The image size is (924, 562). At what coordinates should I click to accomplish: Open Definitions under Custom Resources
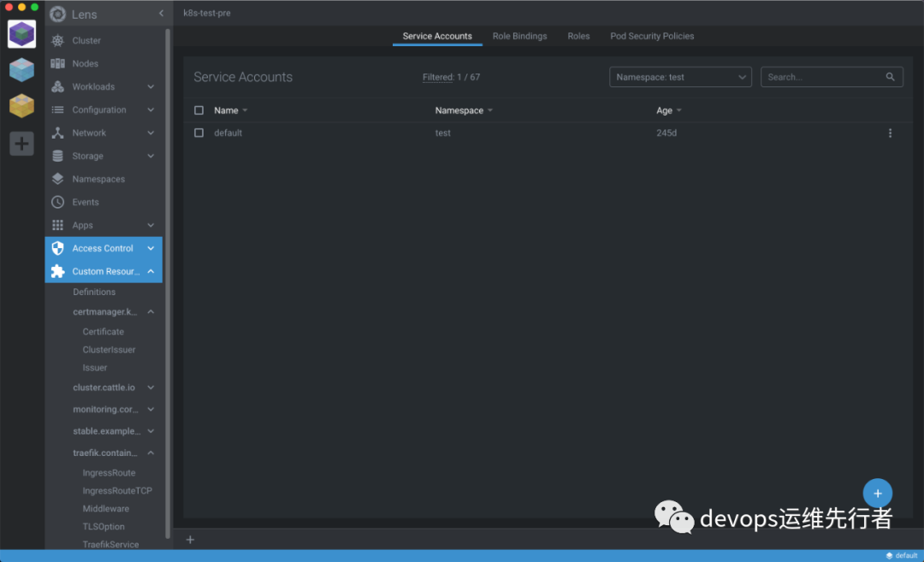94,292
